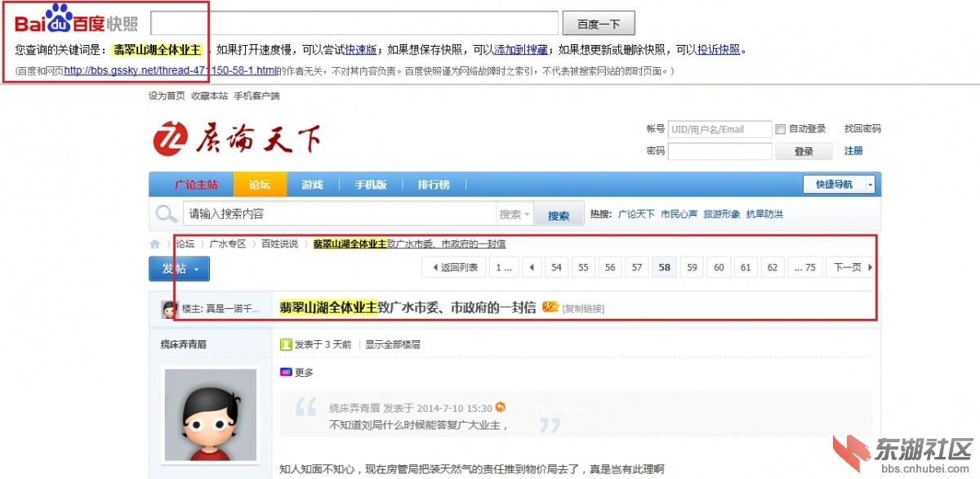The width and height of the screenshot is (980, 479).
Task: Go to page 61
Action: [x=746, y=267]
